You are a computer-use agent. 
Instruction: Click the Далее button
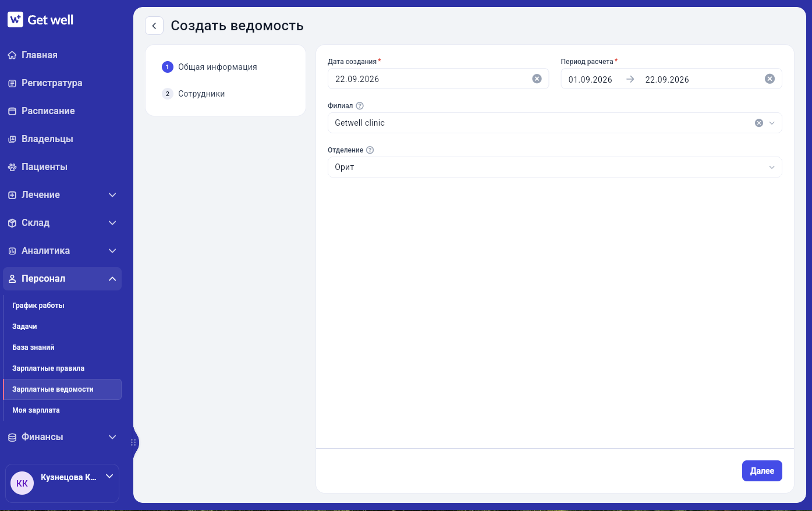762,471
